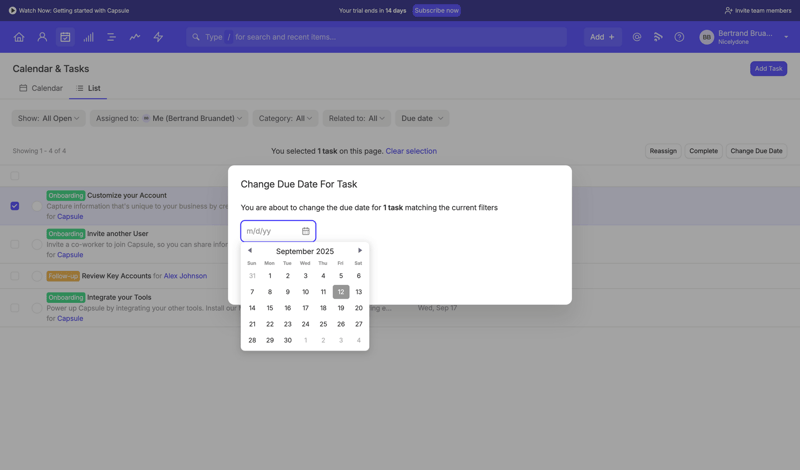Open the Home dashboard icon

pos(19,37)
